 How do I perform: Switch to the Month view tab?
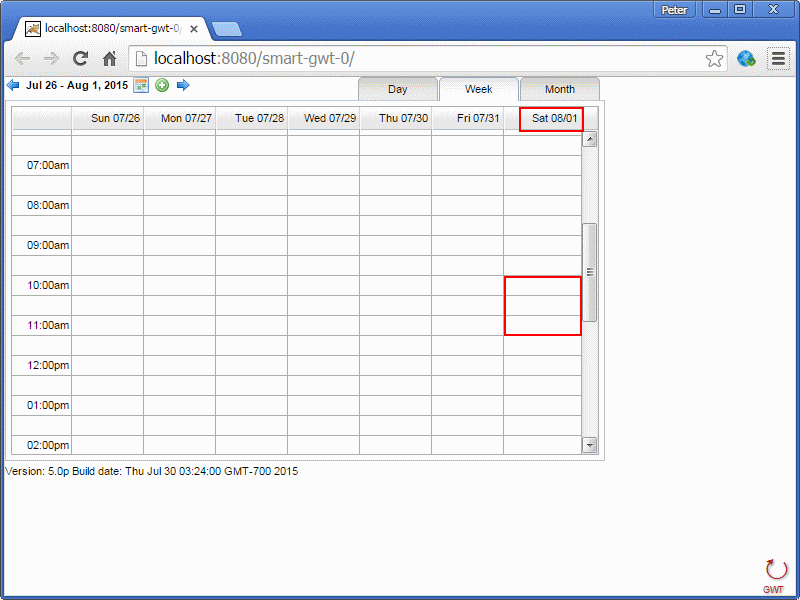tap(560, 89)
